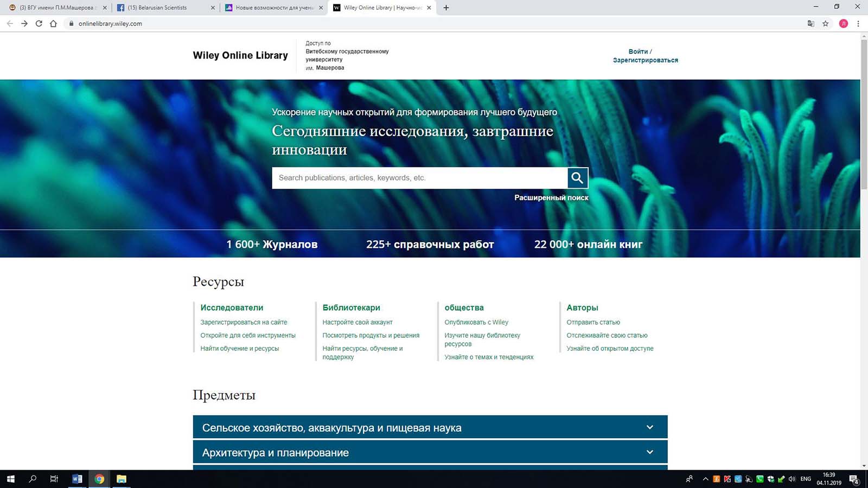The width and height of the screenshot is (868, 488).
Task: Open Windows taskbar search
Action: pos(33,479)
